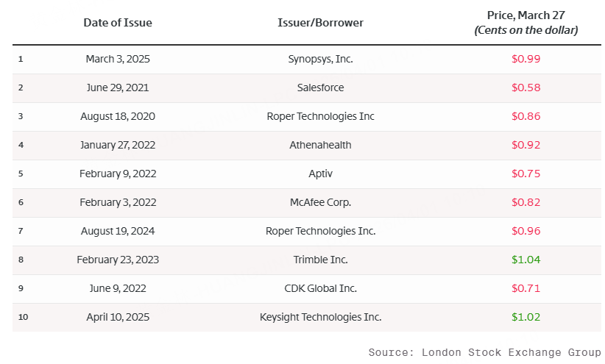The width and height of the screenshot is (605, 364).
Task: Click the March 3, 2025 date cell
Action: point(118,59)
